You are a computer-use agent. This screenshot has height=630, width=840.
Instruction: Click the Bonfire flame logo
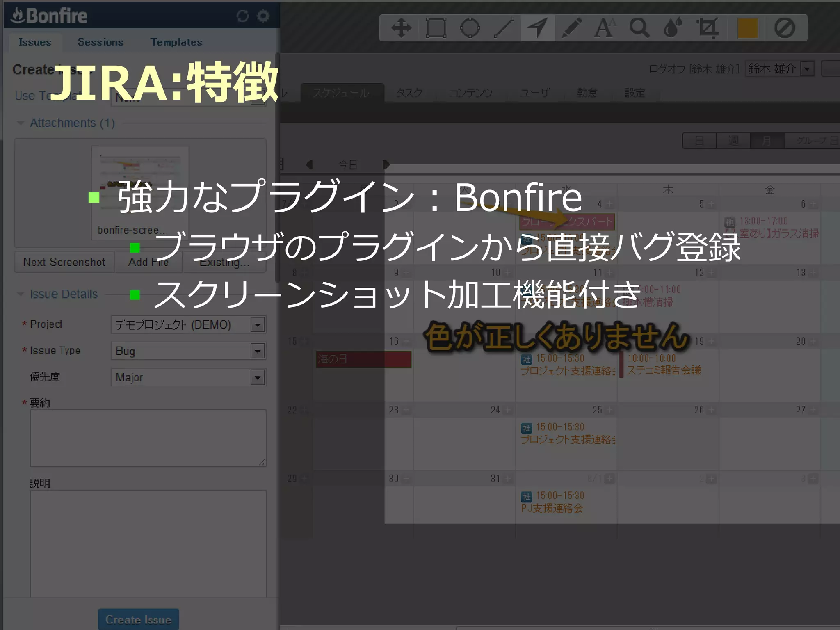click(x=18, y=16)
